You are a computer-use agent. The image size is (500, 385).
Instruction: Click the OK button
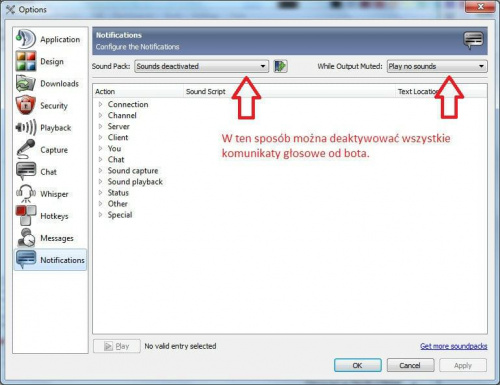point(358,365)
